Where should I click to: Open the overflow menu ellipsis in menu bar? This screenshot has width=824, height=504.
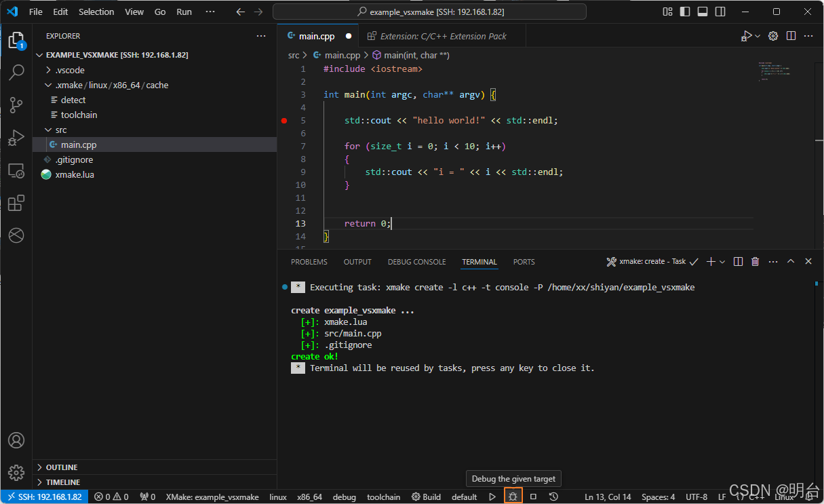click(210, 12)
